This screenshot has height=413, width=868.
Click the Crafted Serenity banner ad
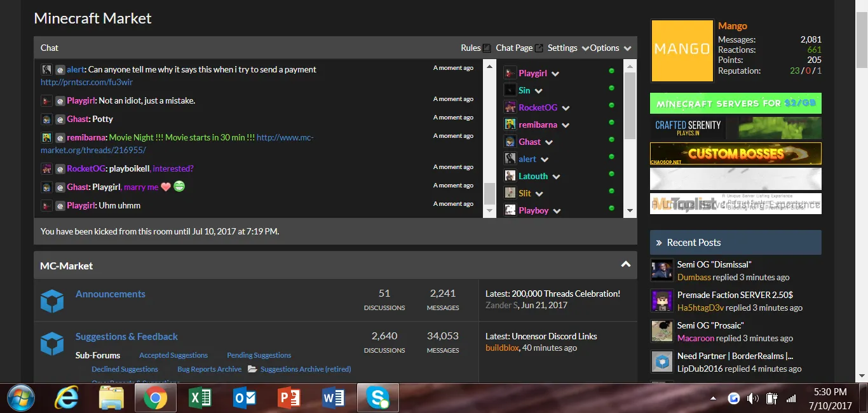(x=736, y=128)
